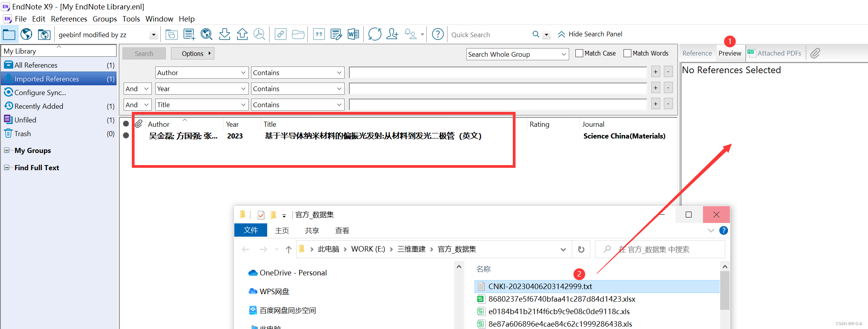Open the Groups menu

point(104,19)
